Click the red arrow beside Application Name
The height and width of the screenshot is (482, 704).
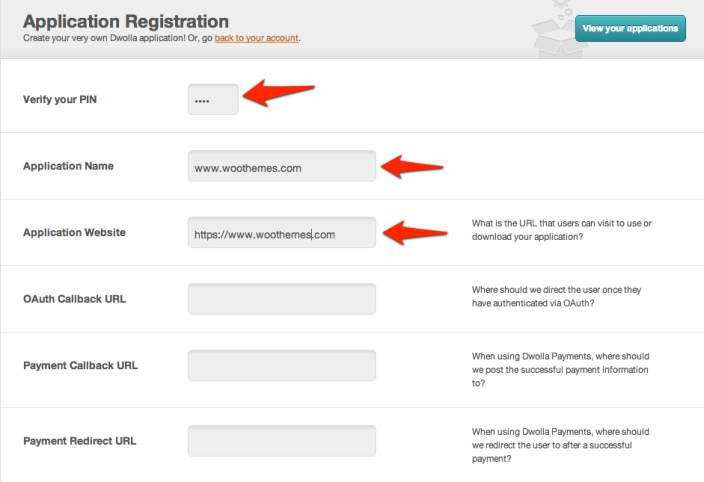(412, 166)
